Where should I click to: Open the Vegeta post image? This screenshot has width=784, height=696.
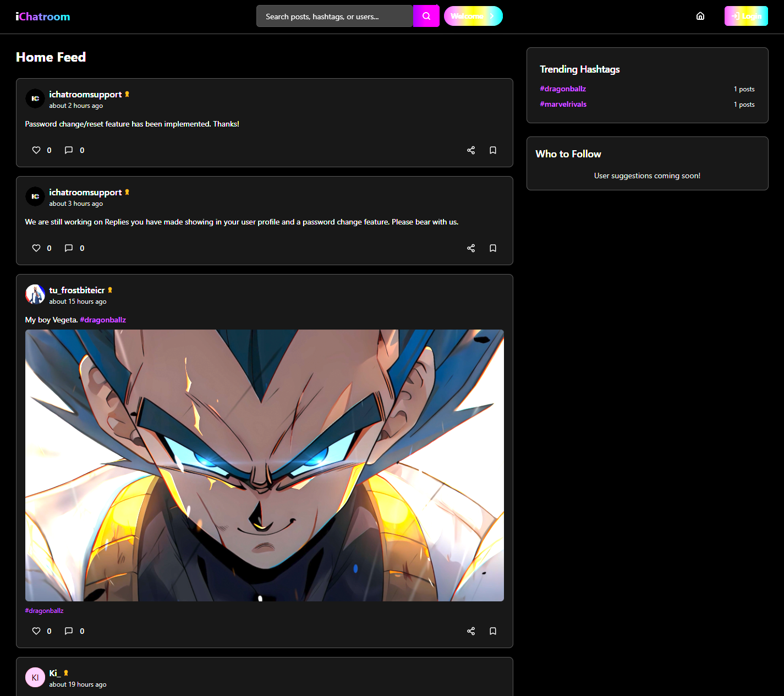tap(265, 465)
